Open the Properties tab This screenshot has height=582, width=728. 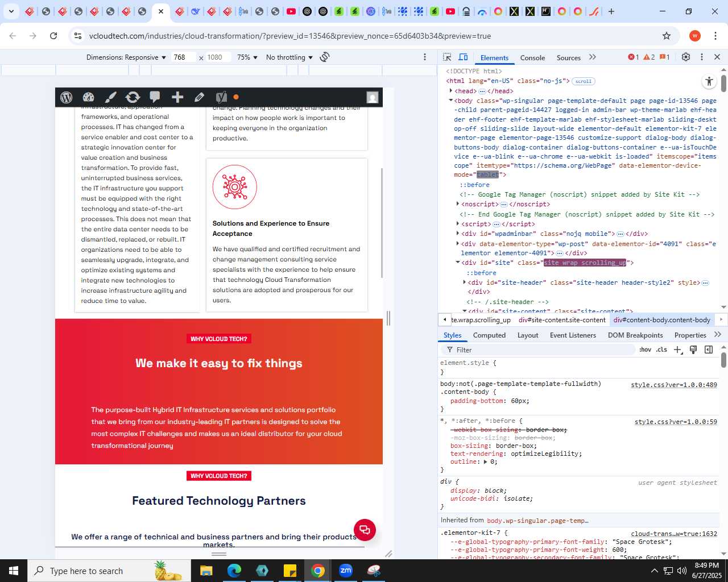[690, 335]
